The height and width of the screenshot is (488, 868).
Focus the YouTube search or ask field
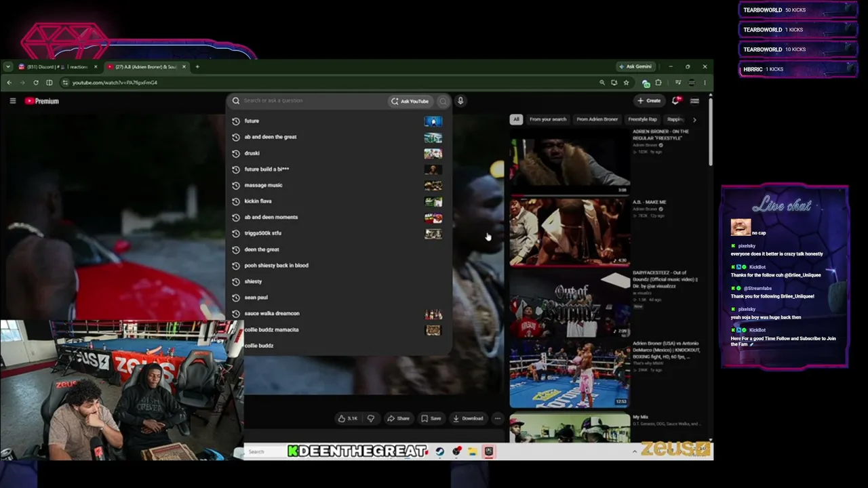pyautogui.click(x=309, y=101)
